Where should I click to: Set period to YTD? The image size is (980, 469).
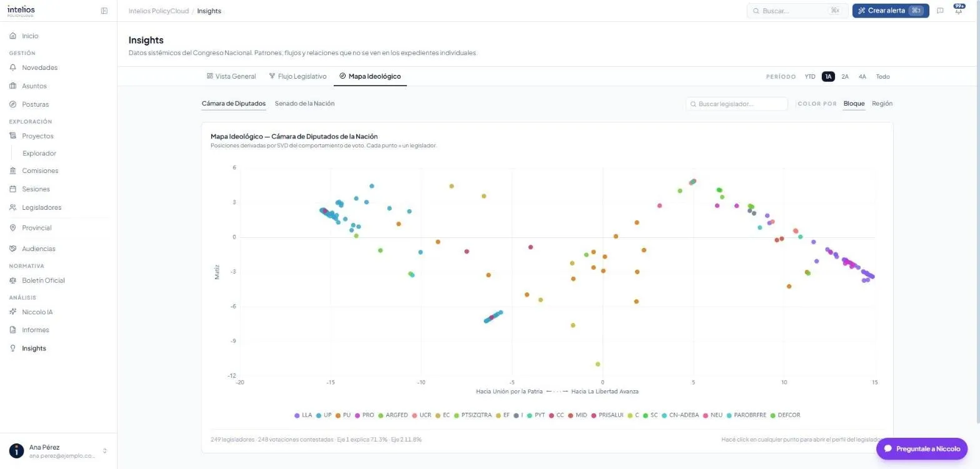pos(810,77)
